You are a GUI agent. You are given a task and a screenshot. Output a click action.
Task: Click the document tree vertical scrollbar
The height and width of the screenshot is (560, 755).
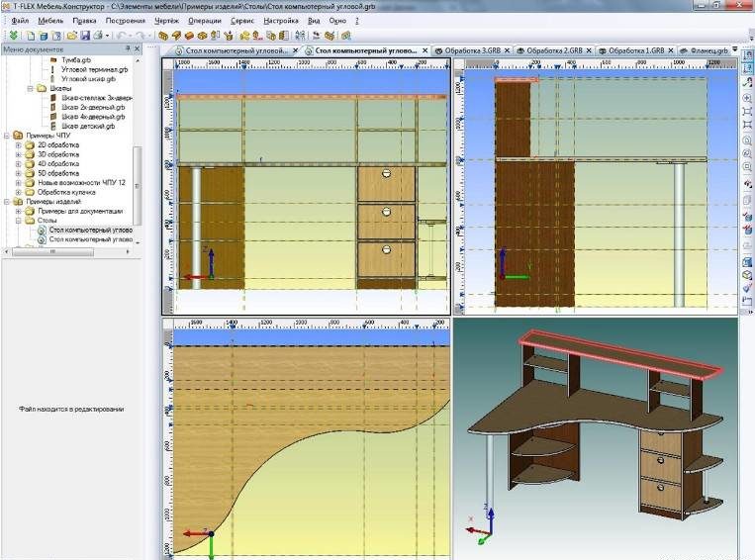click(x=138, y=185)
